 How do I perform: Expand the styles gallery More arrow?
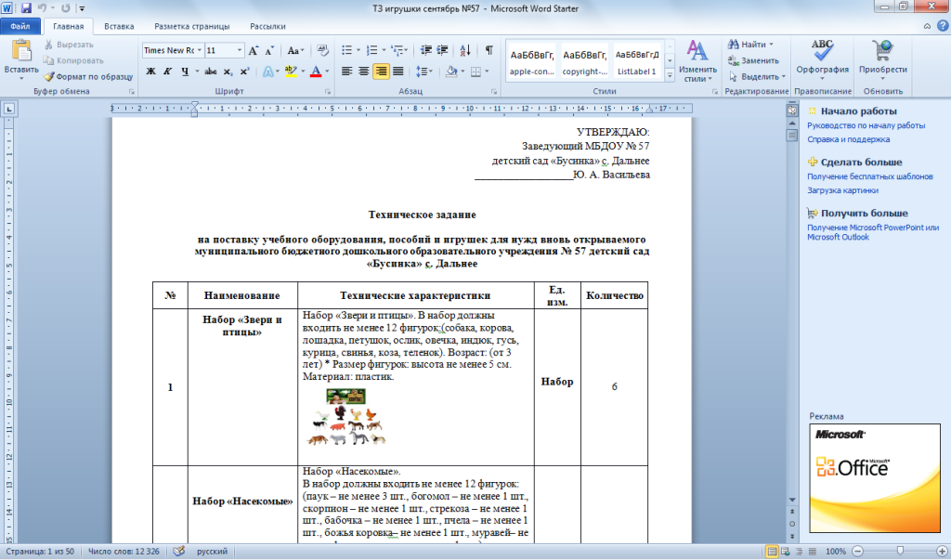670,75
